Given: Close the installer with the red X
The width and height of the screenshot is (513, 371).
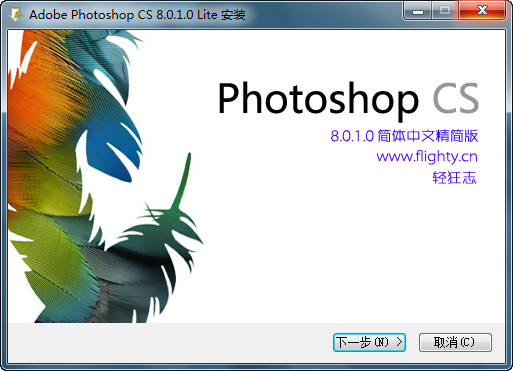Looking at the screenshot, I should 482,11.
